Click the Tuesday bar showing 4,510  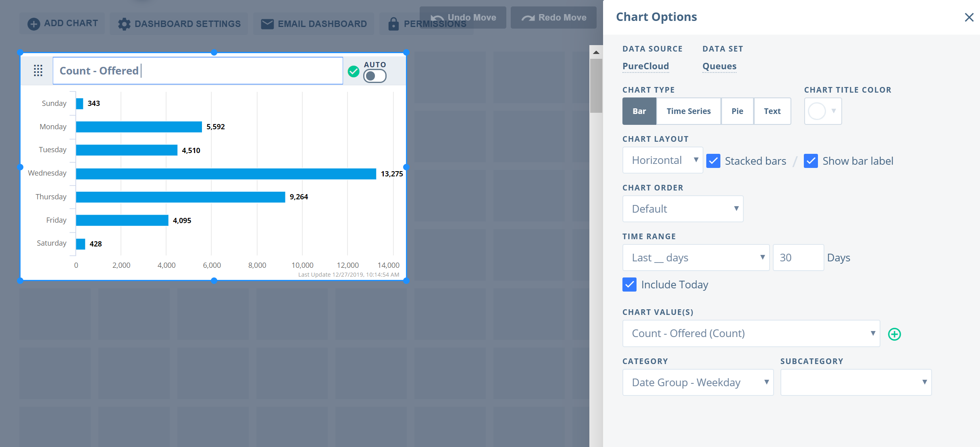[127, 150]
